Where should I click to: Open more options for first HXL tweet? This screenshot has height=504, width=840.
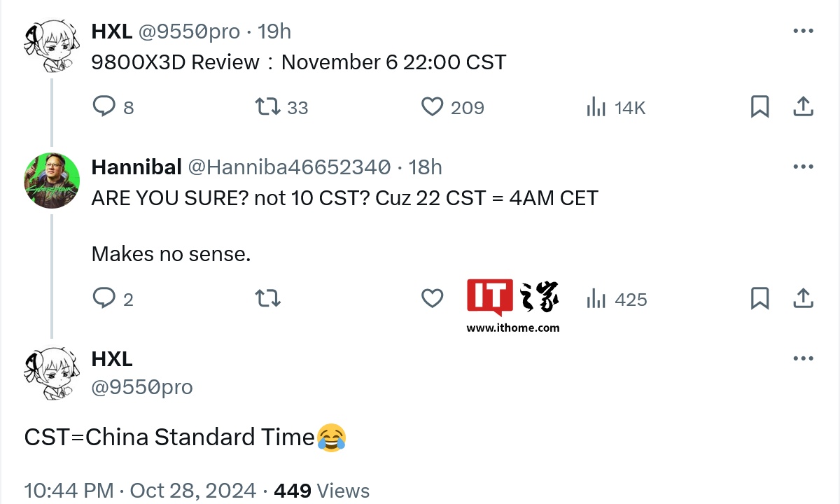coord(803,31)
